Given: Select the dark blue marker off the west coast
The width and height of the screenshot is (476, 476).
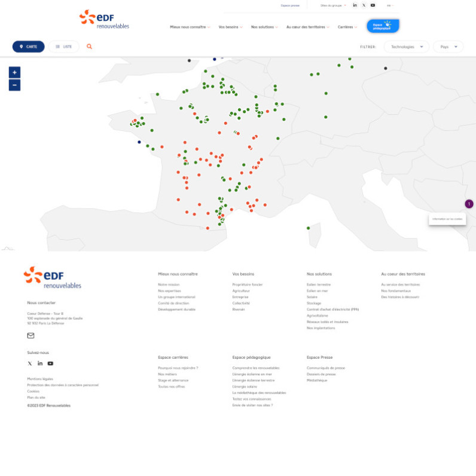Looking at the screenshot, I should [139, 142].
